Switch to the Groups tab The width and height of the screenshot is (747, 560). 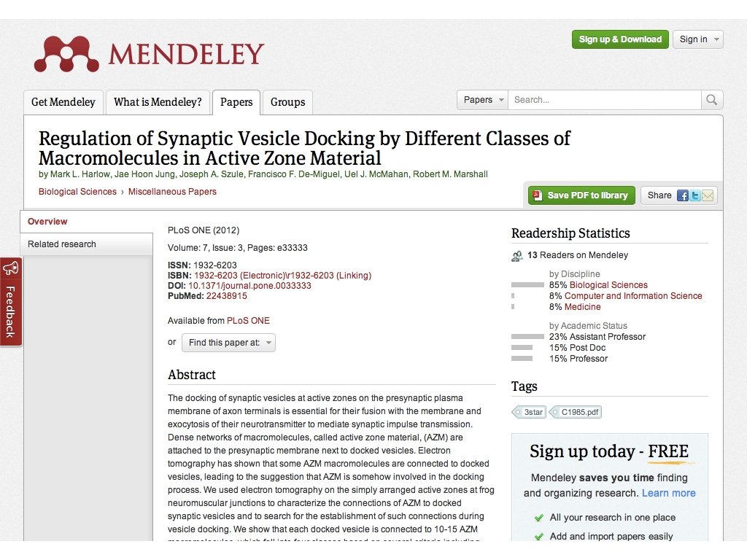click(287, 102)
